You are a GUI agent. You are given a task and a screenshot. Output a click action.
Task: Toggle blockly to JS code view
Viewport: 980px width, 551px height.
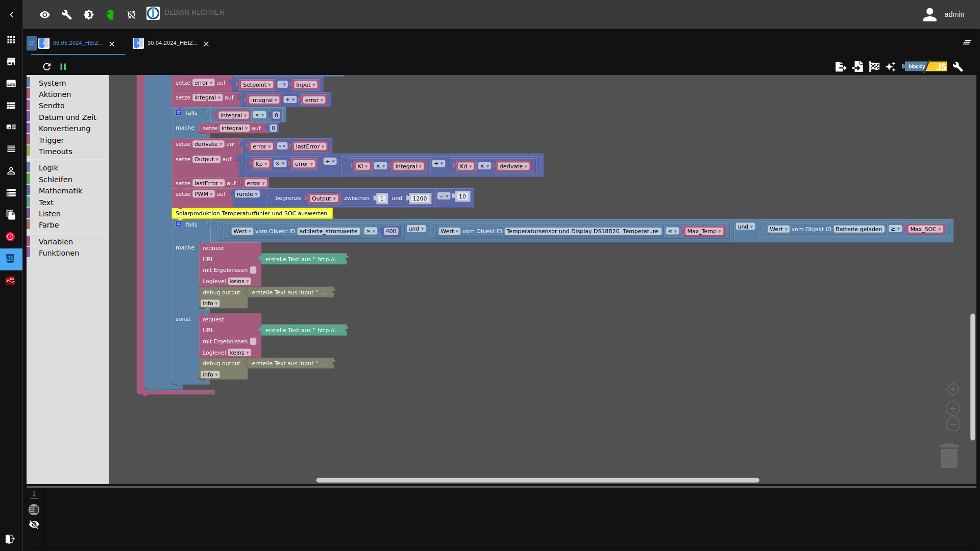coord(924,67)
